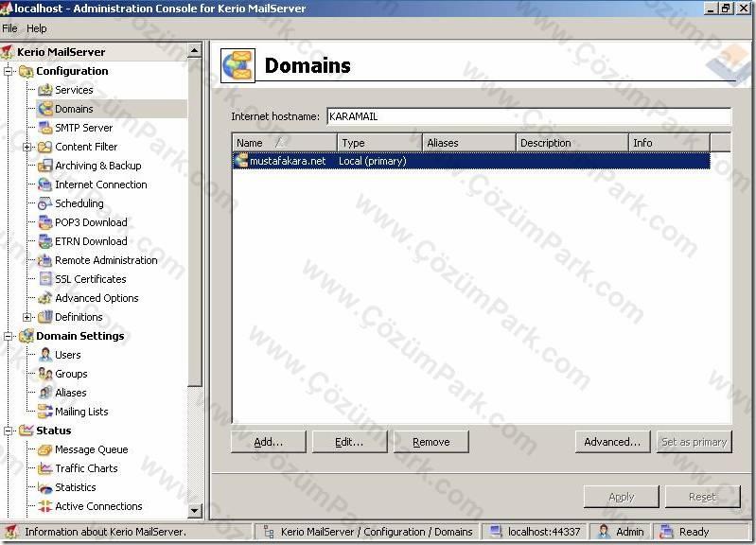
Task: Click the Aliases icon
Action: click(44, 393)
